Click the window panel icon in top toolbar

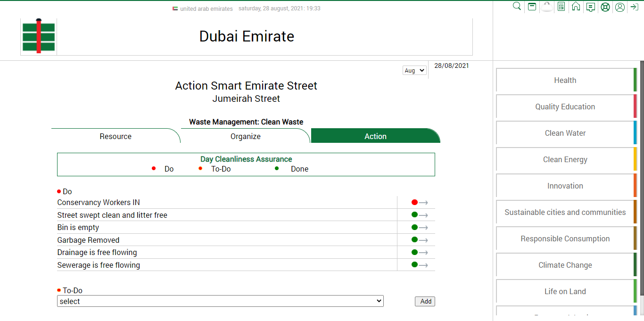[x=532, y=7]
